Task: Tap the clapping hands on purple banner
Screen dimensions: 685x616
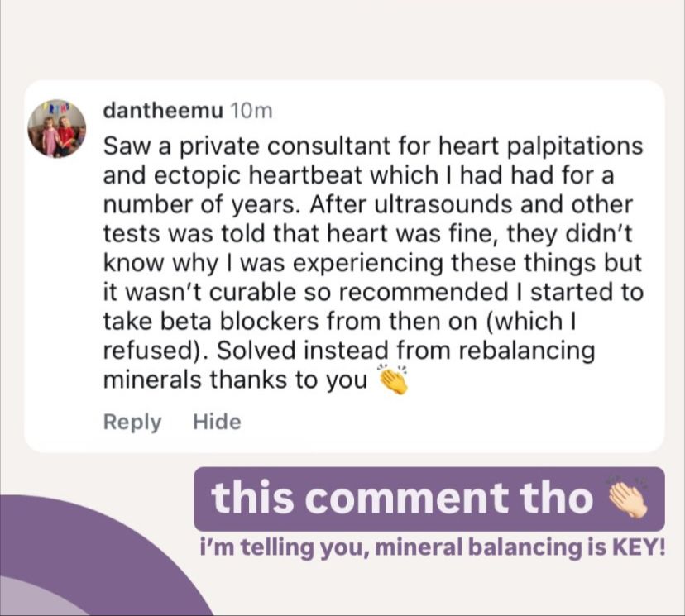Action: (x=625, y=498)
